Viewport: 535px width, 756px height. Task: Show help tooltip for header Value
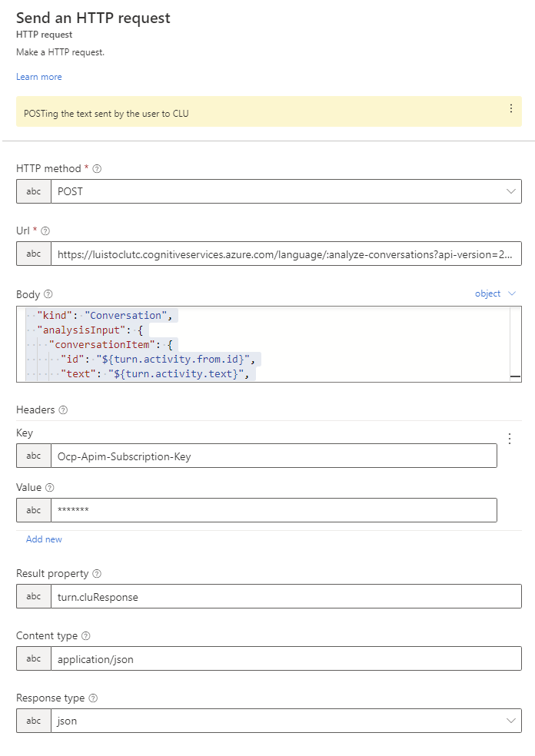click(50, 487)
